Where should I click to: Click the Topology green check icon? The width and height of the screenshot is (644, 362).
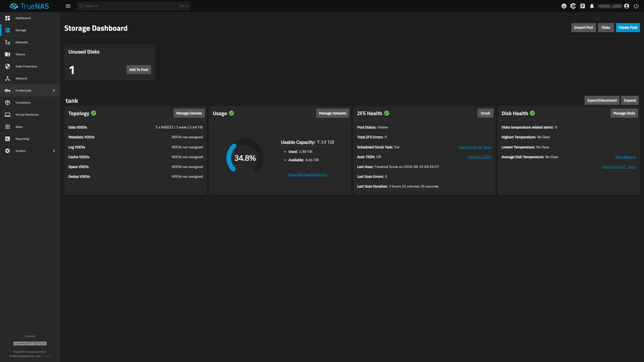[94, 113]
